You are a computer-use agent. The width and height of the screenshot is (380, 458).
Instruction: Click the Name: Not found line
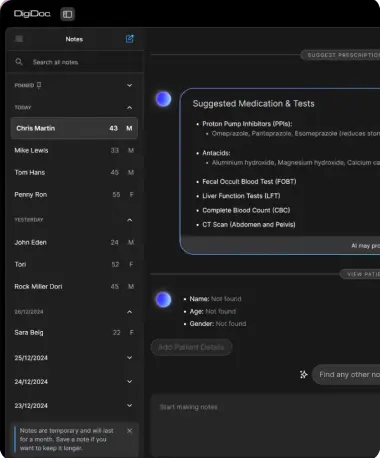coord(215,299)
